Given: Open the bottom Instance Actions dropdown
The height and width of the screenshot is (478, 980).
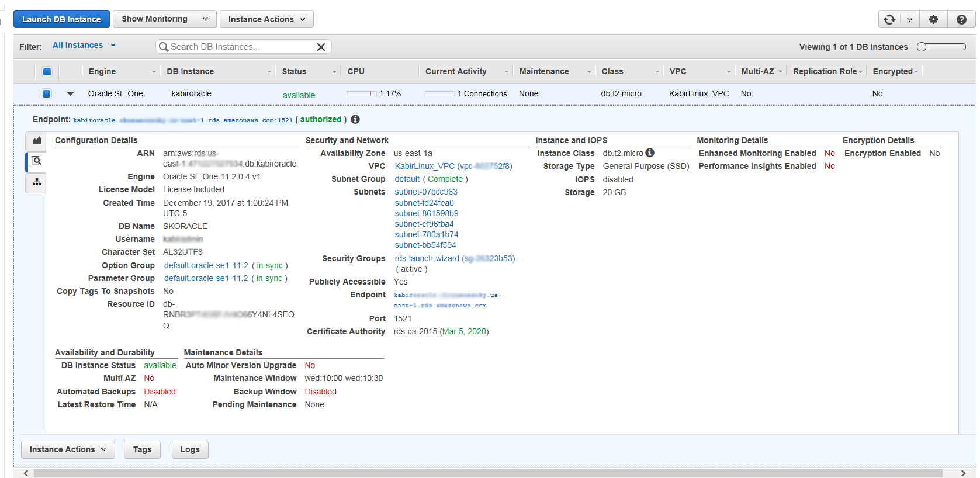Looking at the screenshot, I should click(68, 449).
